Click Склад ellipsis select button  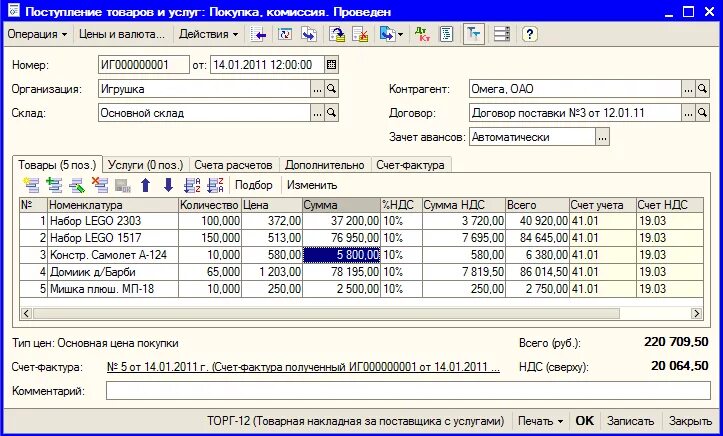click(x=317, y=113)
